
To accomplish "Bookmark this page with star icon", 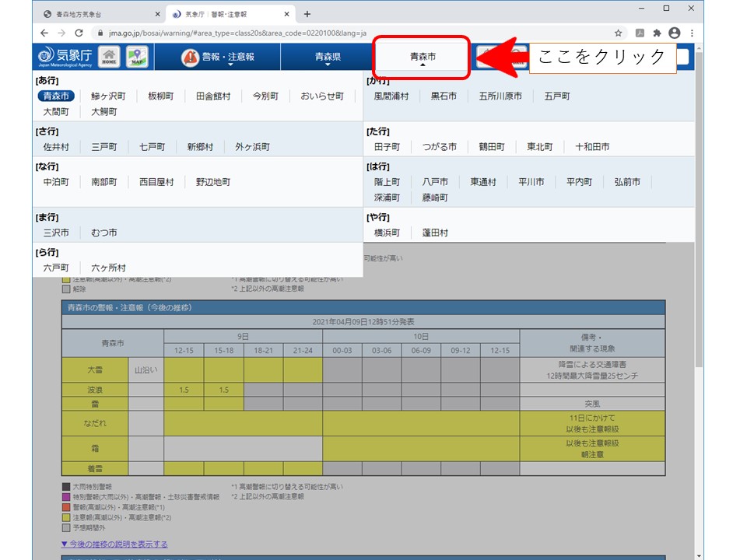I will tap(618, 33).
